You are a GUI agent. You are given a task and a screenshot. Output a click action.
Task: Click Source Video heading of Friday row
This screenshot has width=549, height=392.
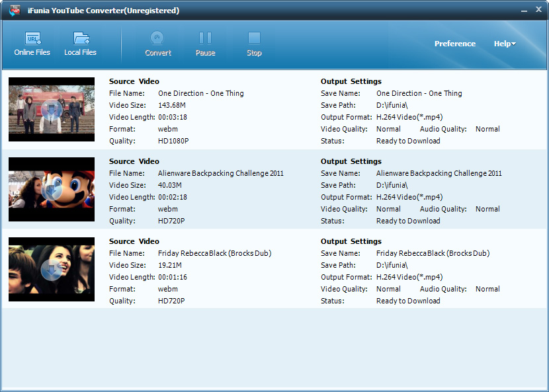coord(134,241)
